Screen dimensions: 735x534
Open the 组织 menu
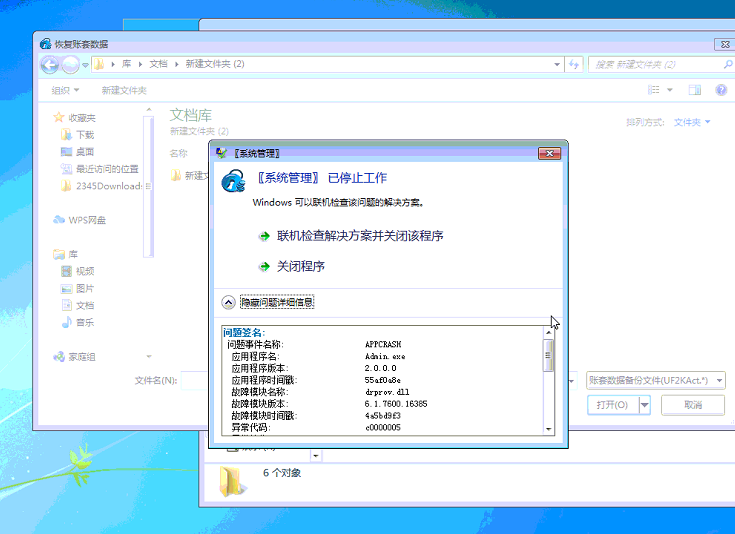click(65, 90)
